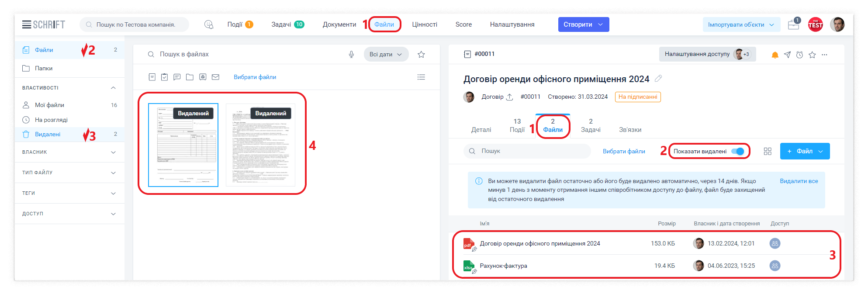The width and height of the screenshot is (868, 294).
Task: Click the pencil icon to edit document title
Action: pos(658,79)
